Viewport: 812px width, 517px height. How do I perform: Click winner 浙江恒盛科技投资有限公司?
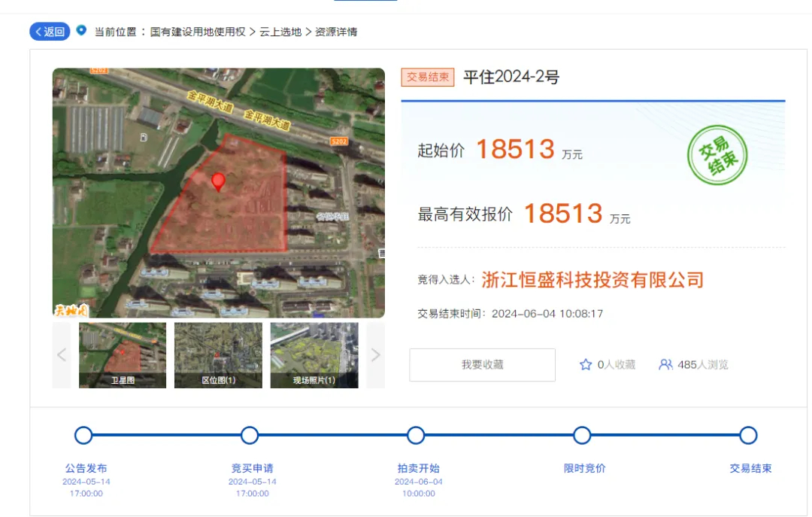point(593,280)
